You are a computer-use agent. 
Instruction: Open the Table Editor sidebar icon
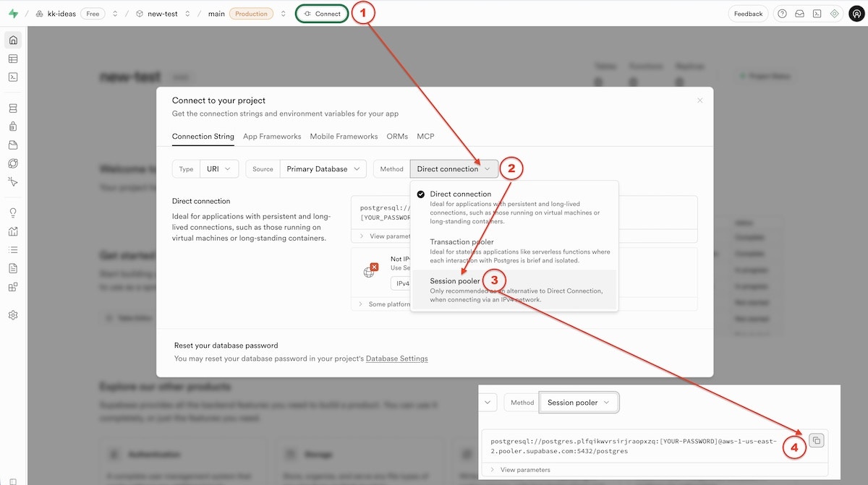tap(13, 59)
